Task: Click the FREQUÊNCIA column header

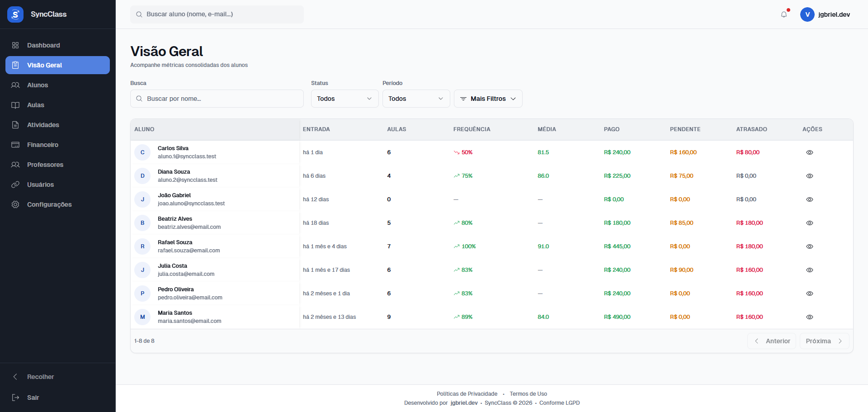Action: (472, 129)
